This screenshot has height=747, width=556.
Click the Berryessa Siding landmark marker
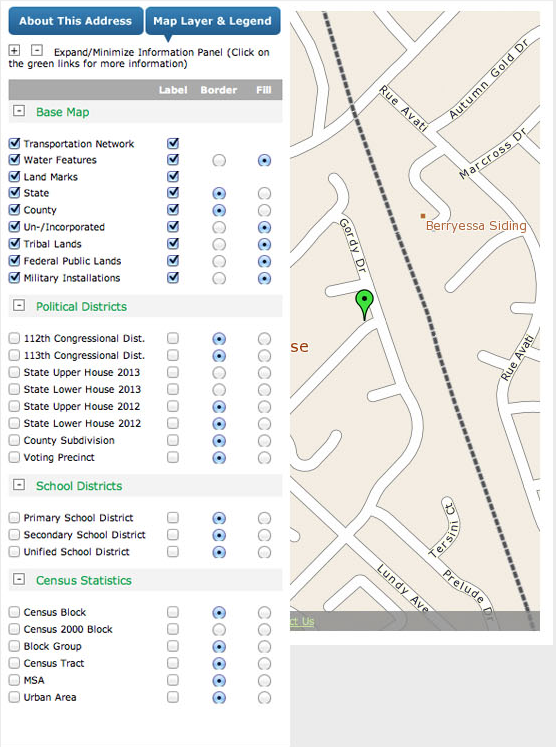click(x=423, y=216)
